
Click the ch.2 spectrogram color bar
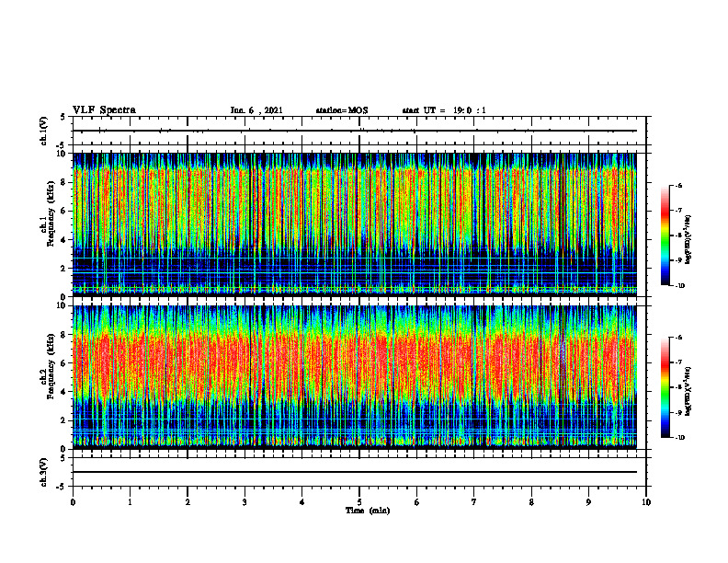coord(665,387)
